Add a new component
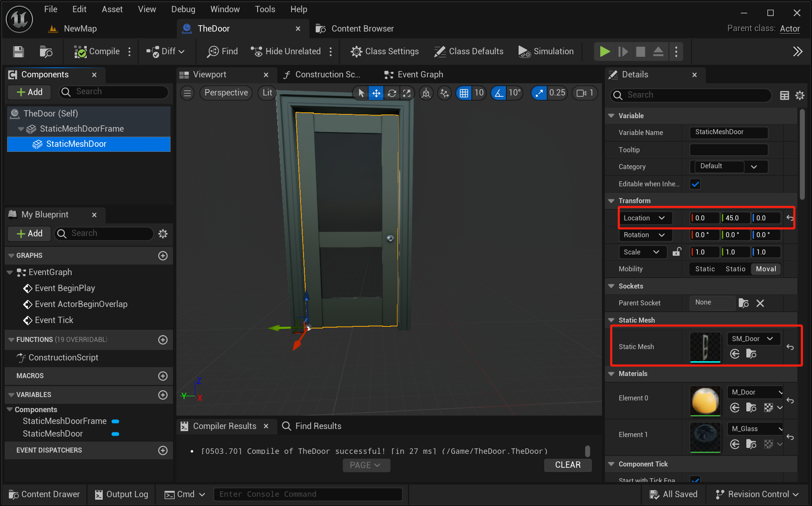This screenshot has width=812, height=506. pos(29,92)
